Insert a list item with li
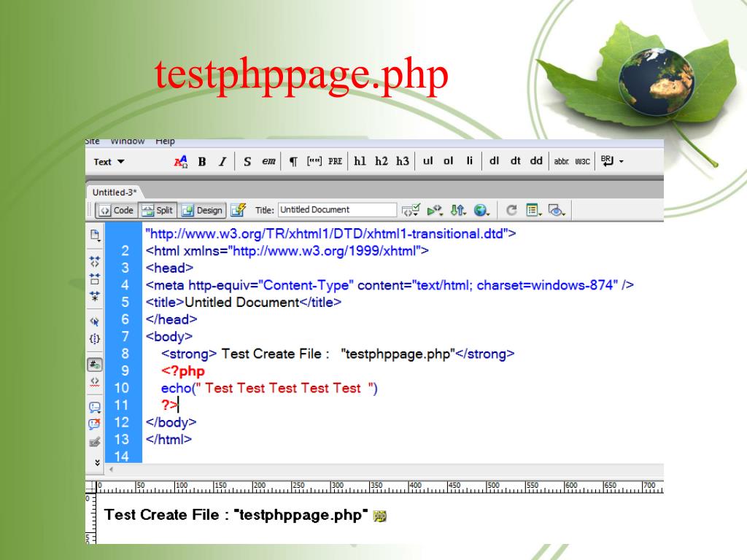 (x=469, y=161)
